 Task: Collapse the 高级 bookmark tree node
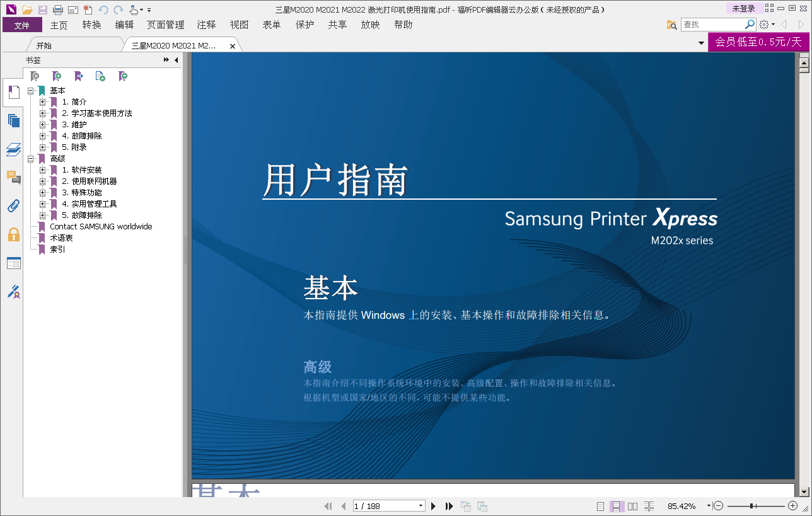31,159
